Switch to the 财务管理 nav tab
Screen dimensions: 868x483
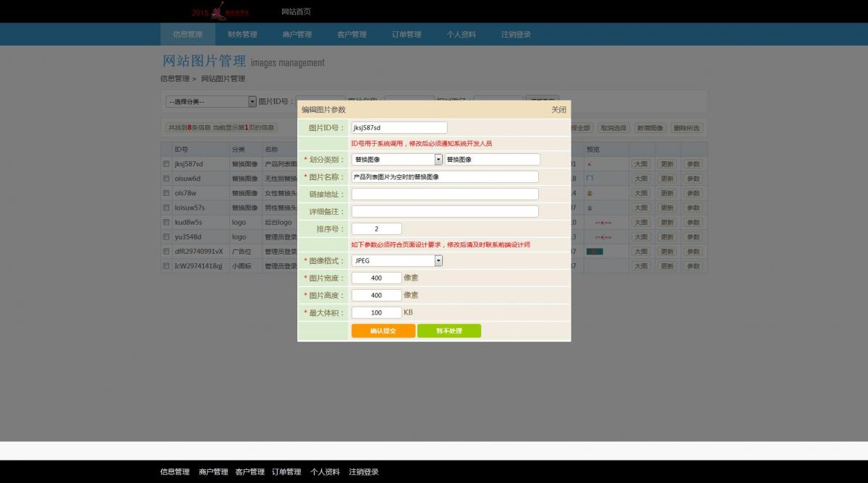click(x=242, y=34)
